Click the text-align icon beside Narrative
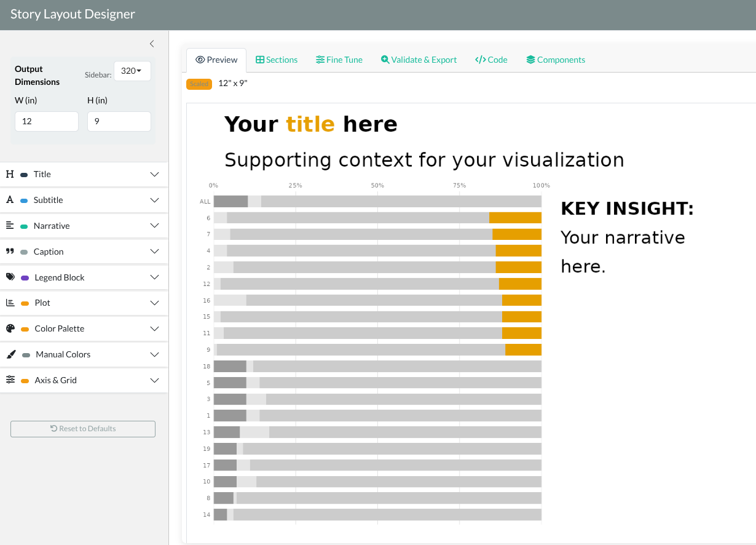This screenshot has height=545, width=756. [10, 226]
